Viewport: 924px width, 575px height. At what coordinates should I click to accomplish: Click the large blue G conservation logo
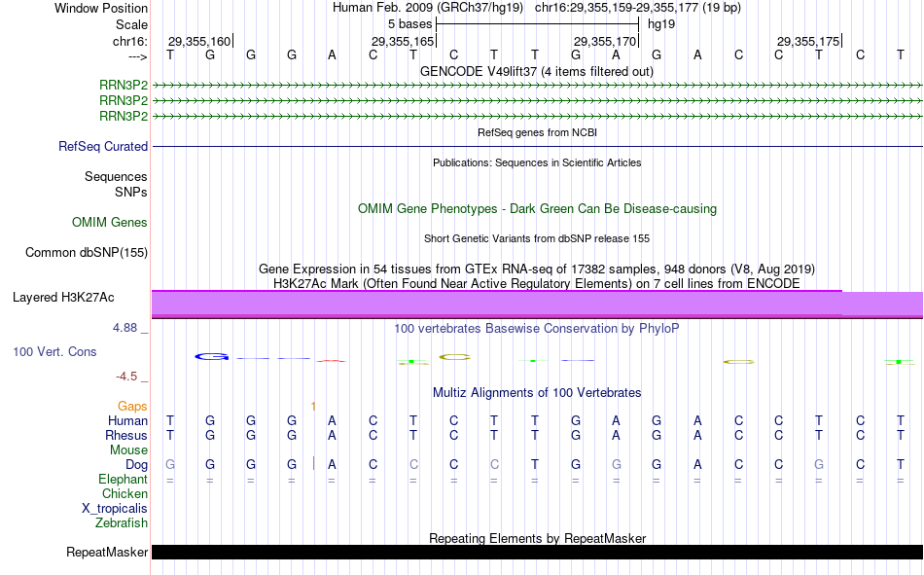coord(212,357)
